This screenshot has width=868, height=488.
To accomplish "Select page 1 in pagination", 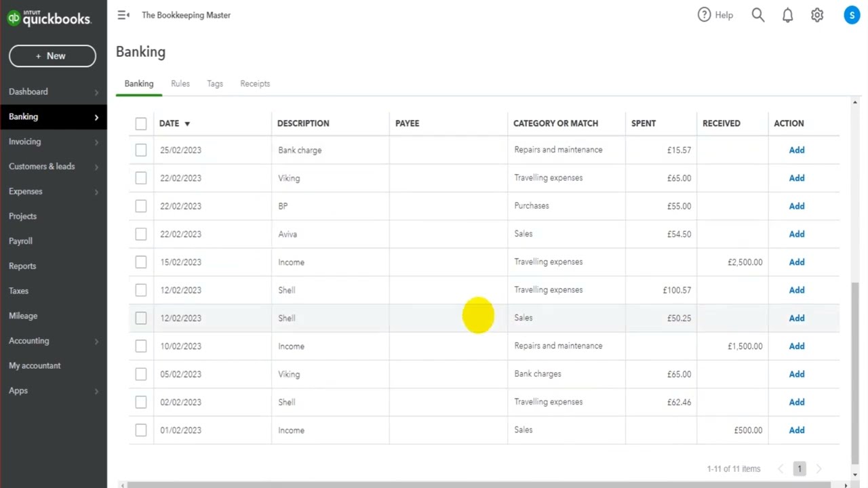I will click(x=800, y=468).
